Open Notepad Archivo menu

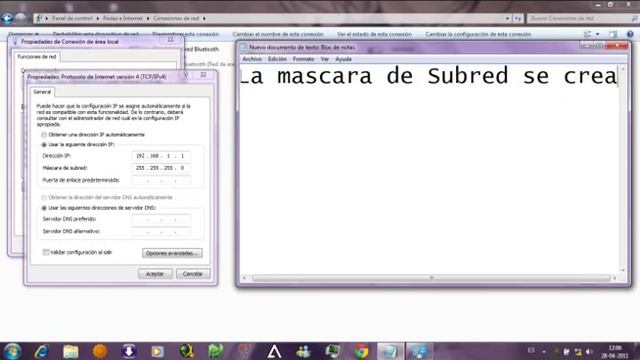[x=252, y=59]
